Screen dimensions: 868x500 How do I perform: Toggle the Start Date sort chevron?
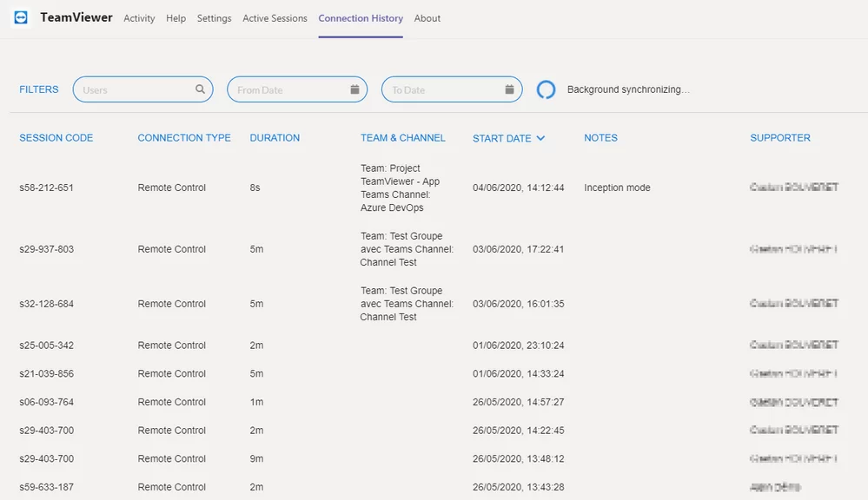pos(540,138)
